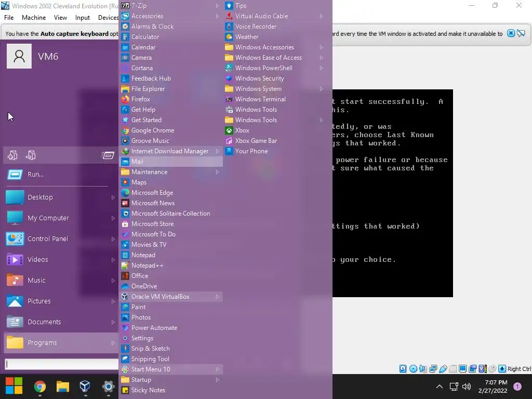Open 7-Zip program entry
Image resolution: width=532 pixels, height=399 pixels.
point(170,5)
